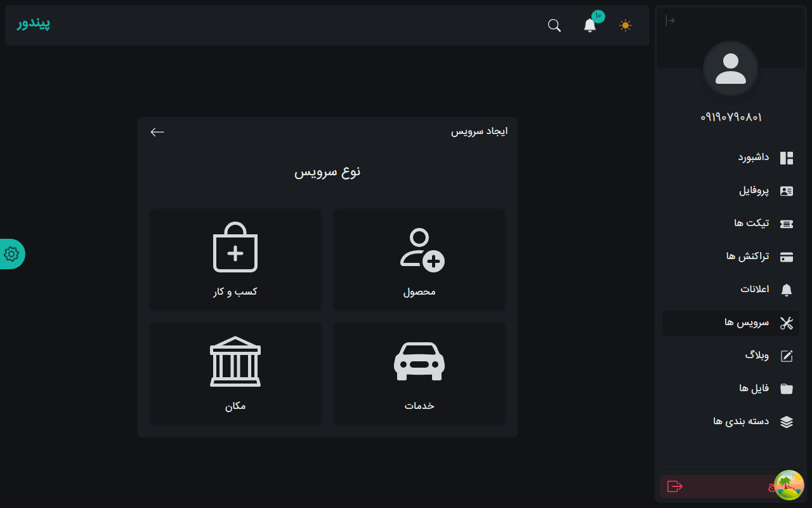Click the search magnifier icon
The image size is (812, 508).
pos(554,25)
